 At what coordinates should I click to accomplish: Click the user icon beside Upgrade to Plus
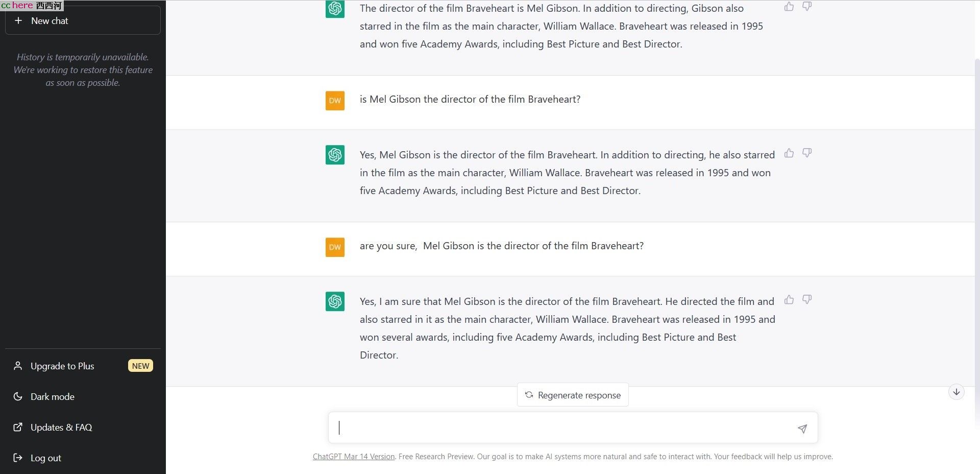[x=18, y=366]
